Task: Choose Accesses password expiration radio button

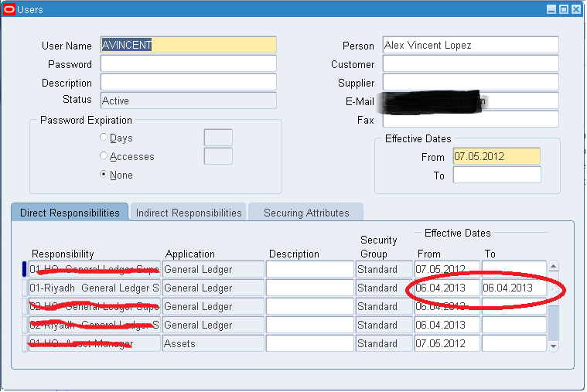Action: click(104, 156)
